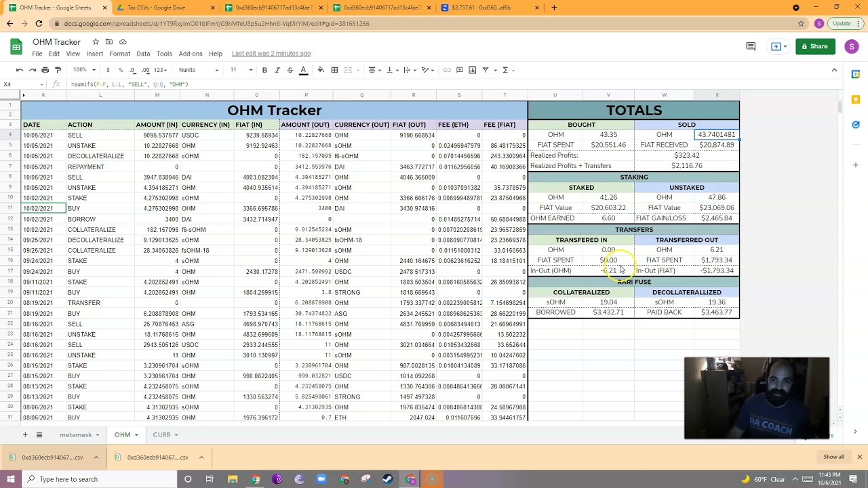Toggle bold formatting

point(264,70)
